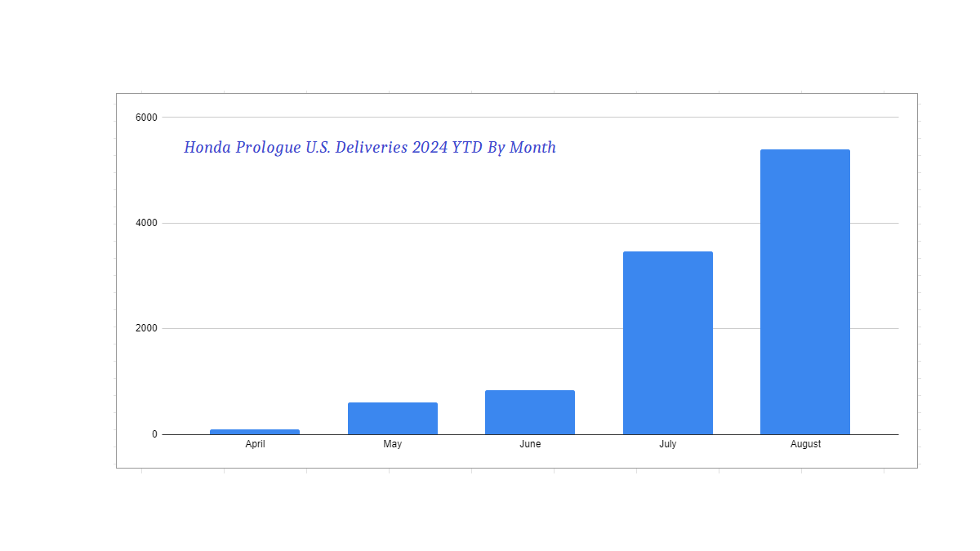Click the 'May' x-axis label
Viewport: 980px width, 551px height.
(392, 444)
